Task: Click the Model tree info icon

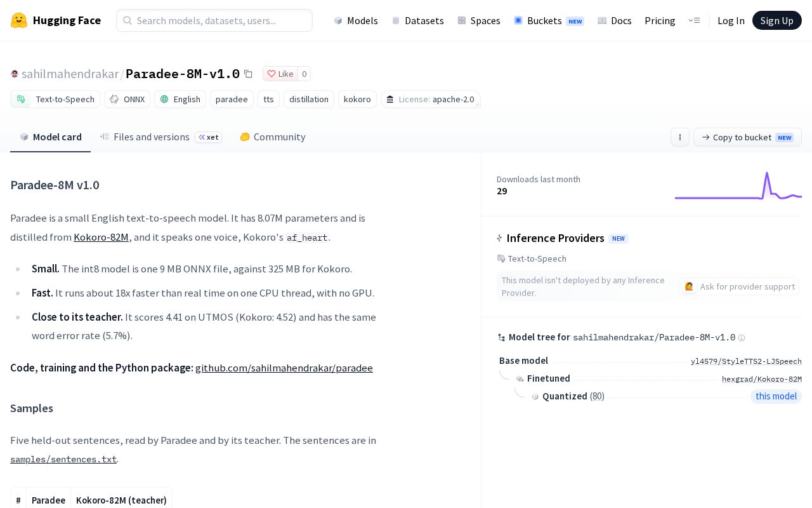Action: [742, 338]
